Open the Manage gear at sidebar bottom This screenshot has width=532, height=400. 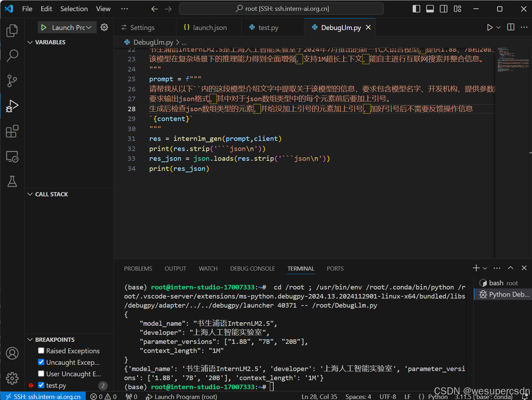click(x=12, y=378)
